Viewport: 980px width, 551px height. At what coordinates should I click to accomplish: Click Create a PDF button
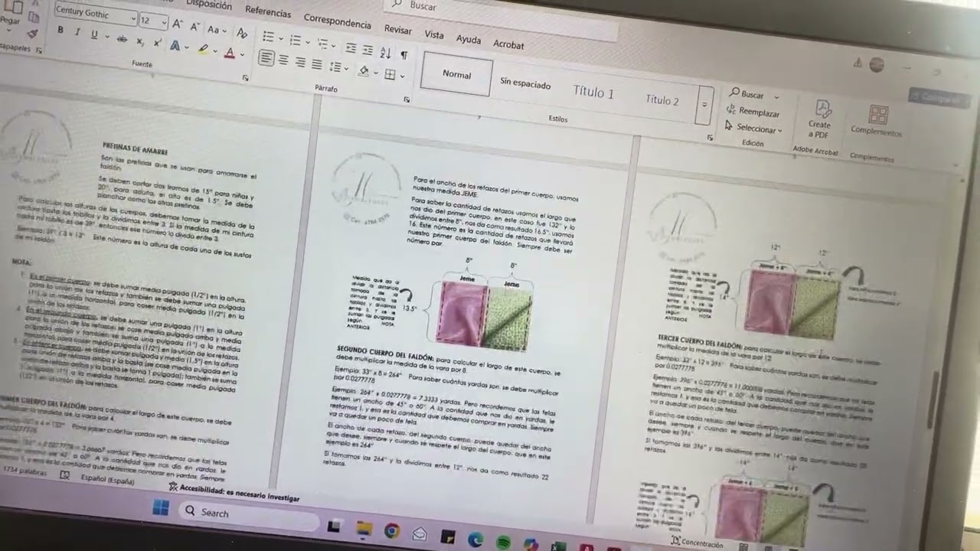(819, 120)
